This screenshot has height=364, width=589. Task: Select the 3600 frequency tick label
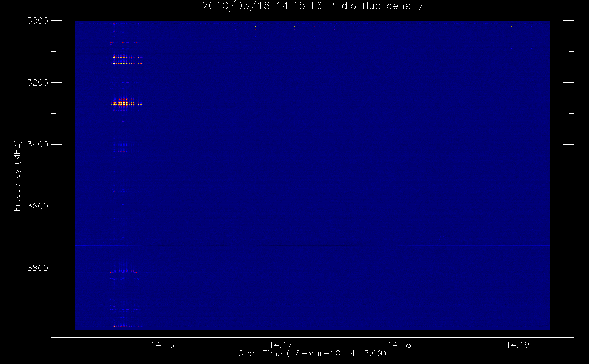pyautogui.click(x=38, y=206)
